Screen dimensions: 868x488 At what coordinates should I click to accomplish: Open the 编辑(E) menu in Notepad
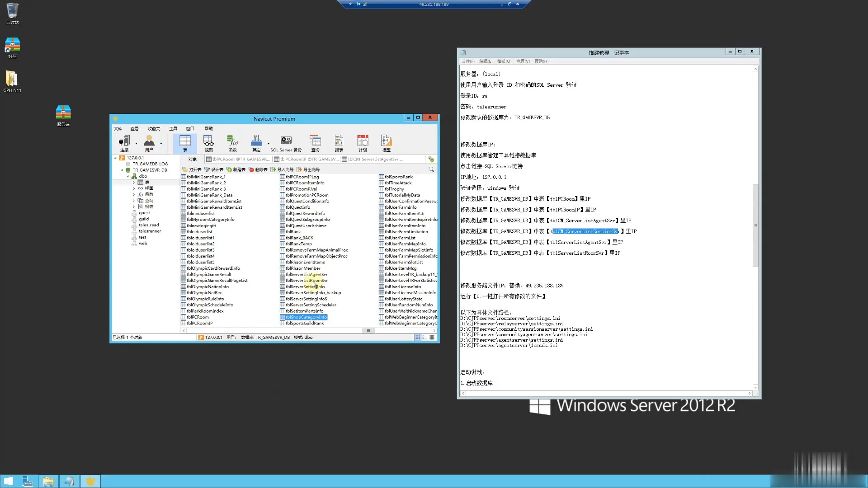tap(486, 61)
